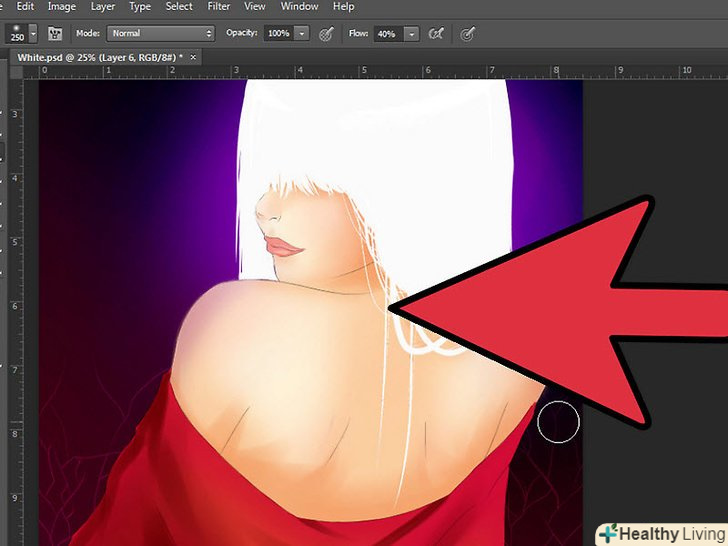Open the Image menu
Viewport: 728px width, 546px height.
point(62,7)
